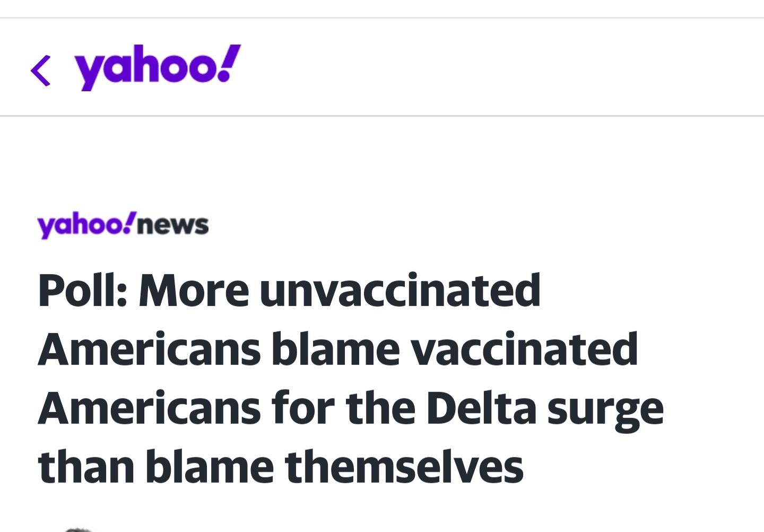Click the "news" word in the publisher logo

click(x=173, y=225)
